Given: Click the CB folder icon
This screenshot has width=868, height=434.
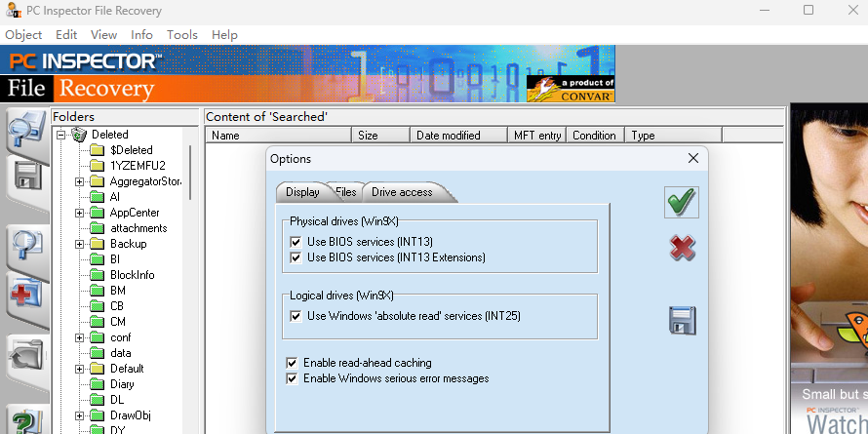Looking at the screenshot, I should pyautogui.click(x=97, y=305).
